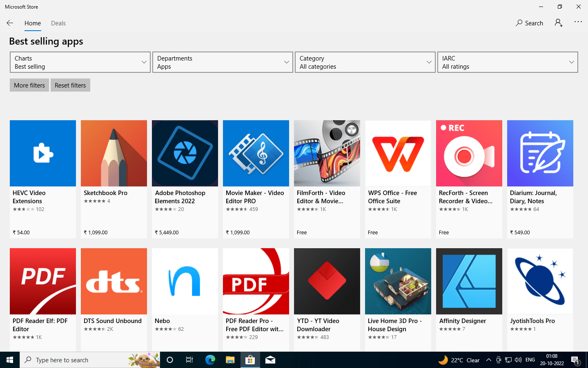Open Live Home 3D Pro house icon
This screenshot has width=588, height=368.
[398, 281]
